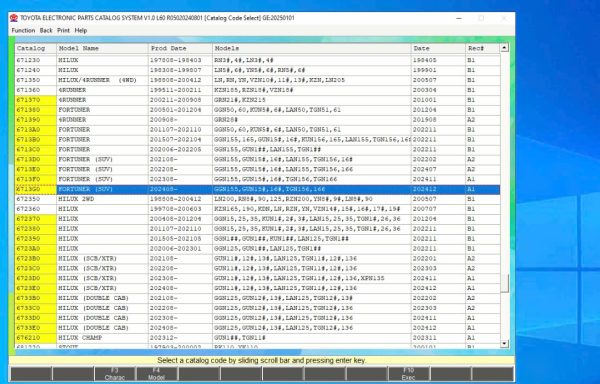Click the F10 Exec function button
This screenshot has width=600, height=384.
click(x=409, y=374)
